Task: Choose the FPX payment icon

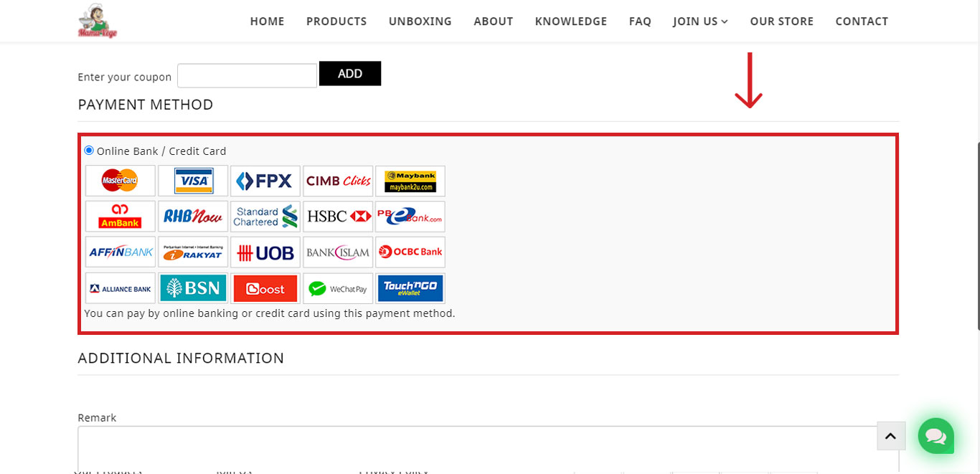Action: (x=265, y=181)
